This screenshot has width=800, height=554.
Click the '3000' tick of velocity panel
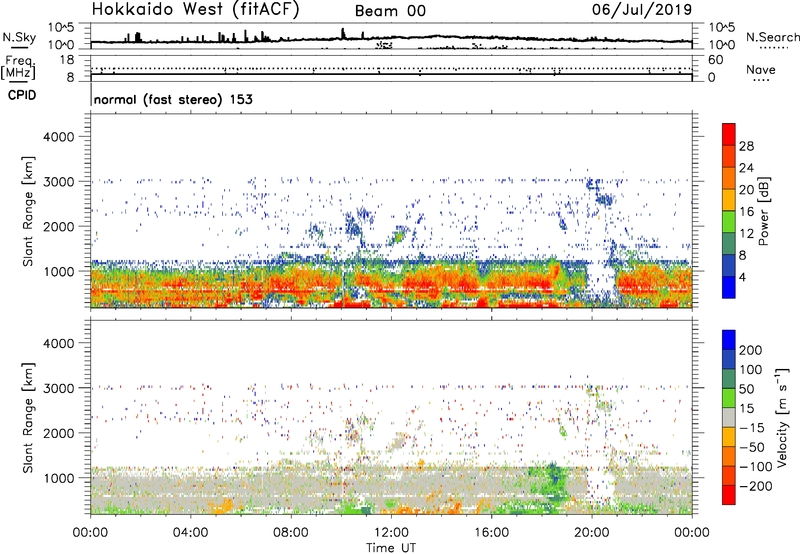tap(58, 388)
